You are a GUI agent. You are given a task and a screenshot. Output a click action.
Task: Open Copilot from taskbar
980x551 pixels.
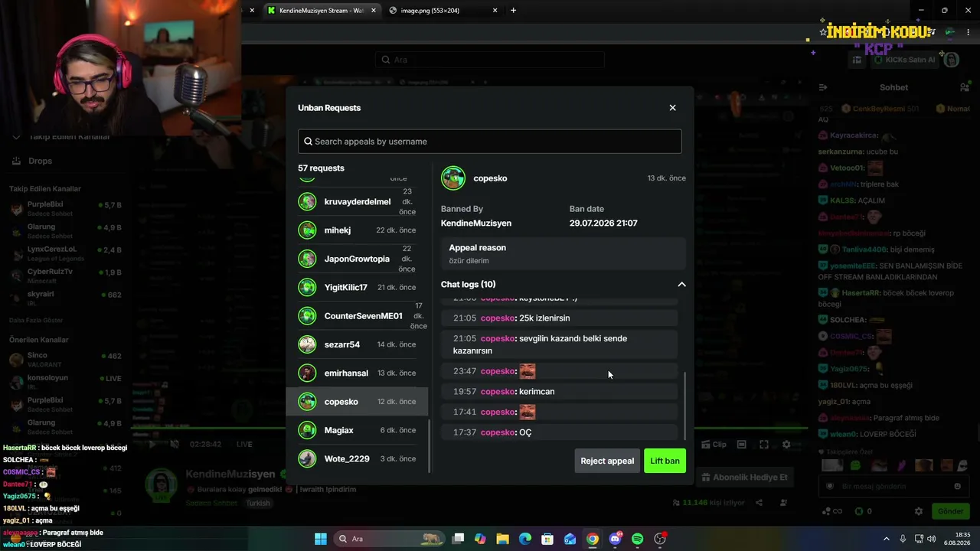click(x=480, y=539)
